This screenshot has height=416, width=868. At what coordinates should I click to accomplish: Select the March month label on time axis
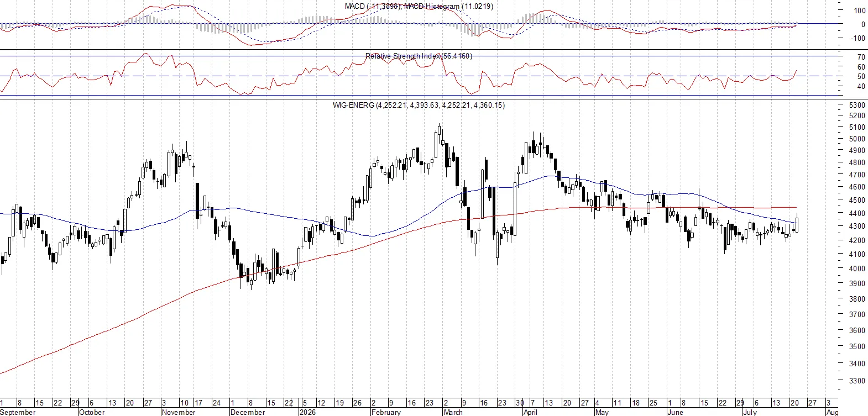click(453, 412)
